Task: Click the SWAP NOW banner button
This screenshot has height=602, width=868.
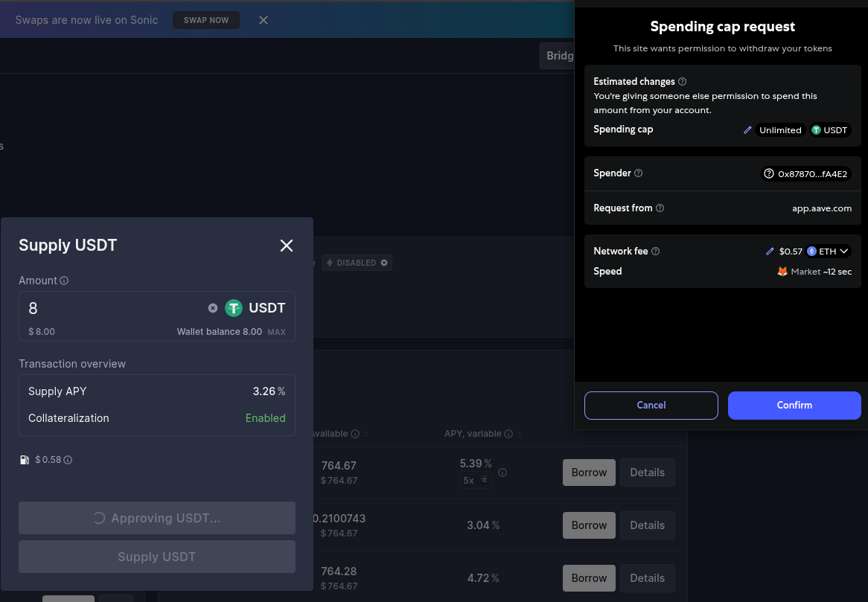Action: [206, 20]
